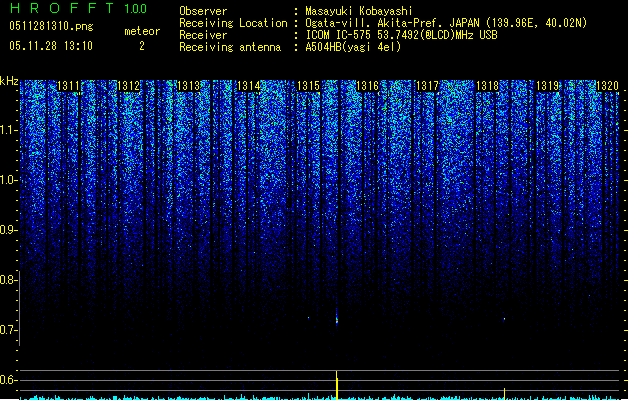Click the 1.1 kHz axis label
Viewport: 629px width, 400px height.
8,130
